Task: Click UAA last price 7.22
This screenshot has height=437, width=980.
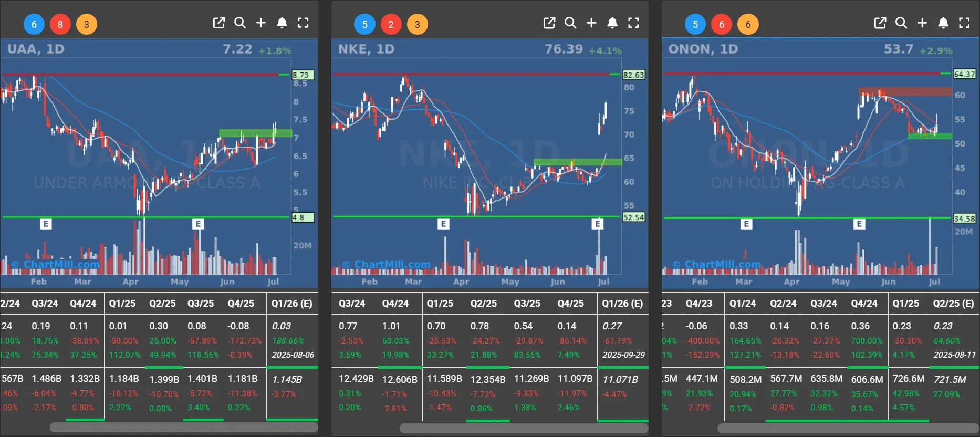Action: pos(237,49)
